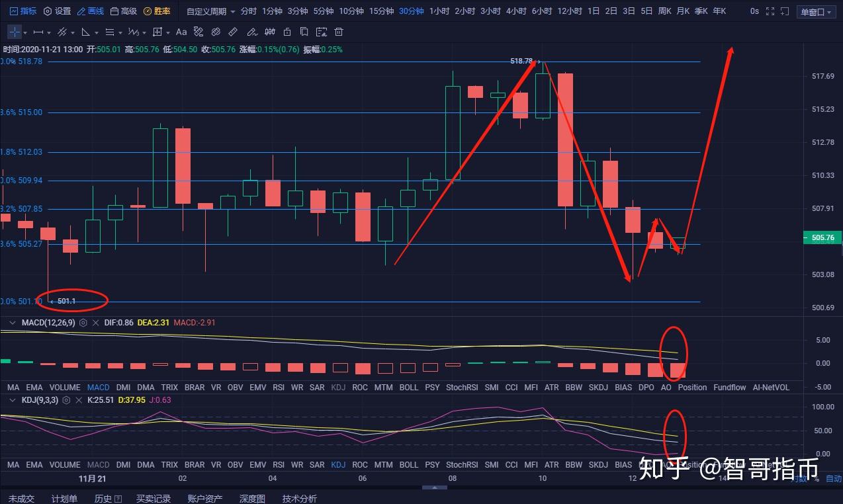The image size is (843, 504).
Task: Switch to the 1日 timeframe
Action: [594, 11]
